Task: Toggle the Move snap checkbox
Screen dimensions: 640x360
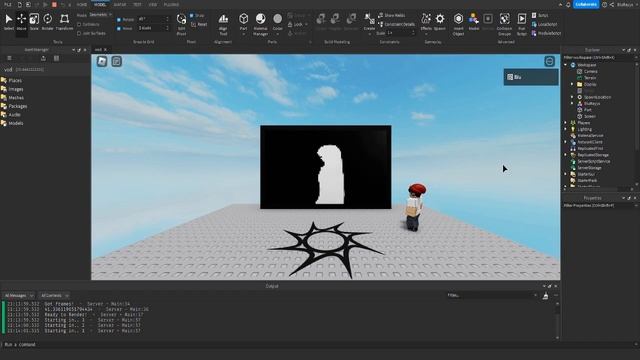Action: point(119,29)
